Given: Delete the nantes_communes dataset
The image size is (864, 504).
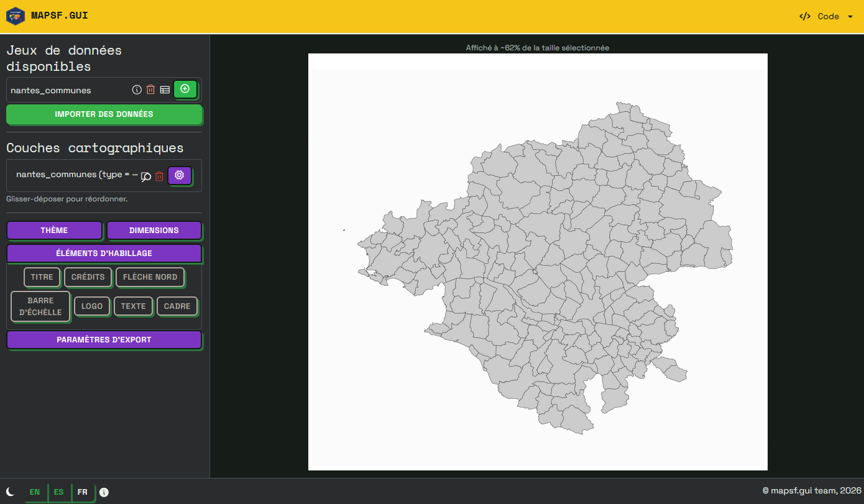Looking at the screenshot, I should click(x=150, y=89).
